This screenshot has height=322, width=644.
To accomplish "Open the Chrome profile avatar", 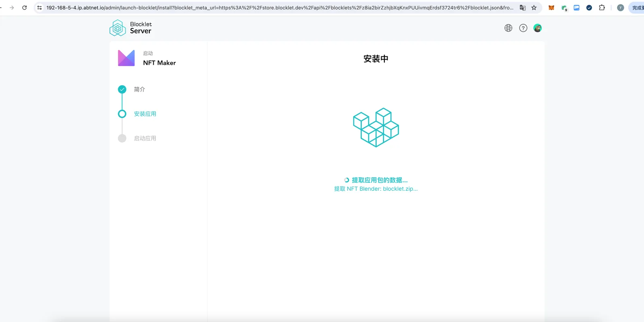I will [x=621, y=8].
